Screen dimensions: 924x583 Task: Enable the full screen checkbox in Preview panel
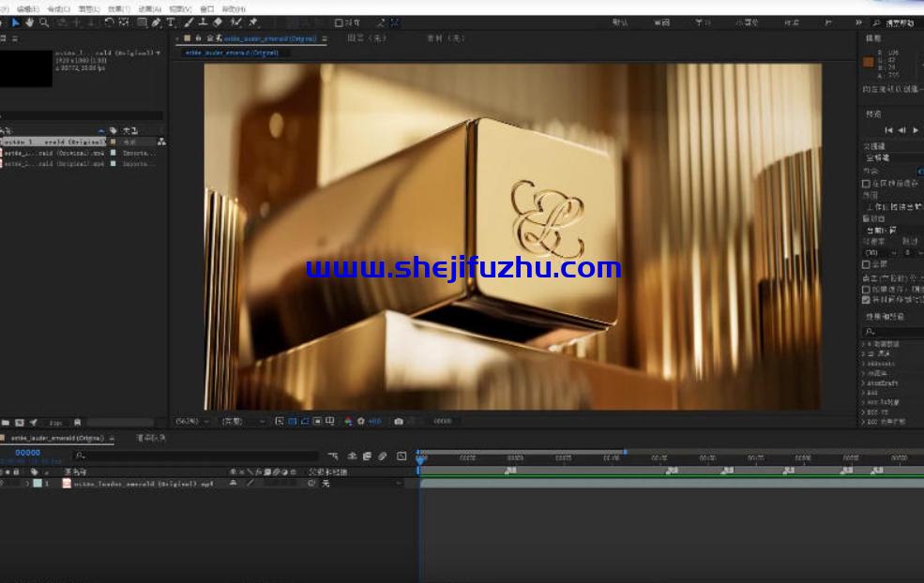coord(866,264)
